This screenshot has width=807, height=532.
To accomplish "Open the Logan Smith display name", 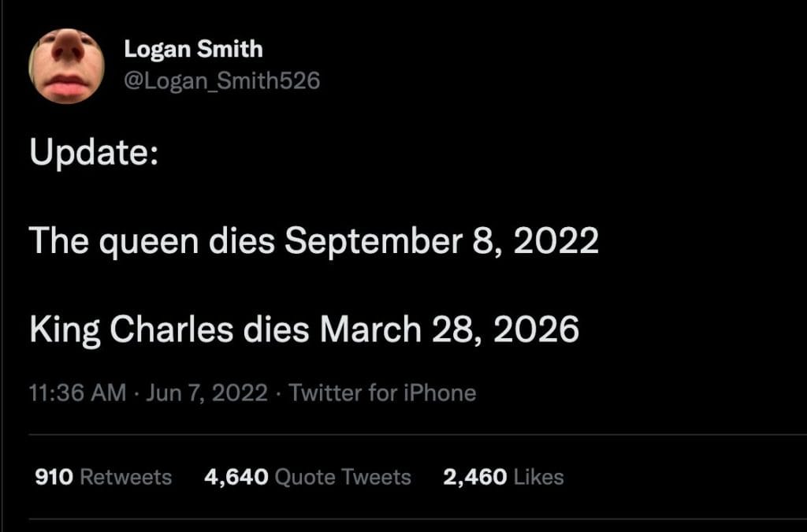I will [x=193, y=50].
